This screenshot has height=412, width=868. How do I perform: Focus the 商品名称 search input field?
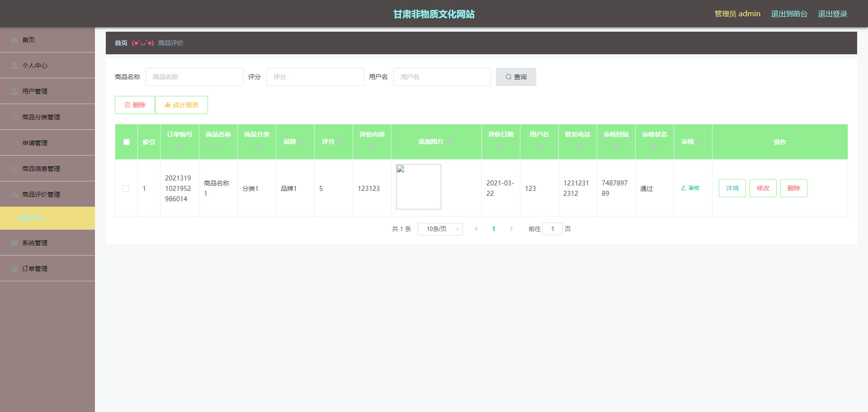[x=194, y=77]
